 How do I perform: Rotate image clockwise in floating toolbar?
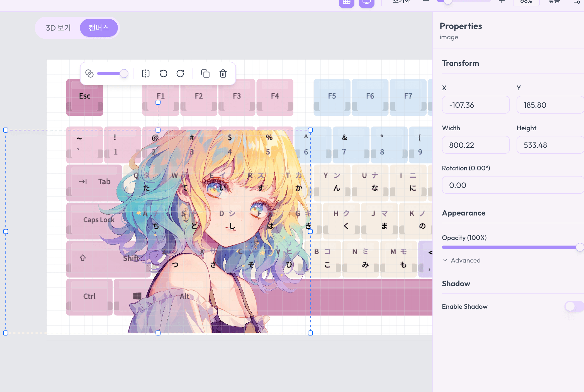180,73
